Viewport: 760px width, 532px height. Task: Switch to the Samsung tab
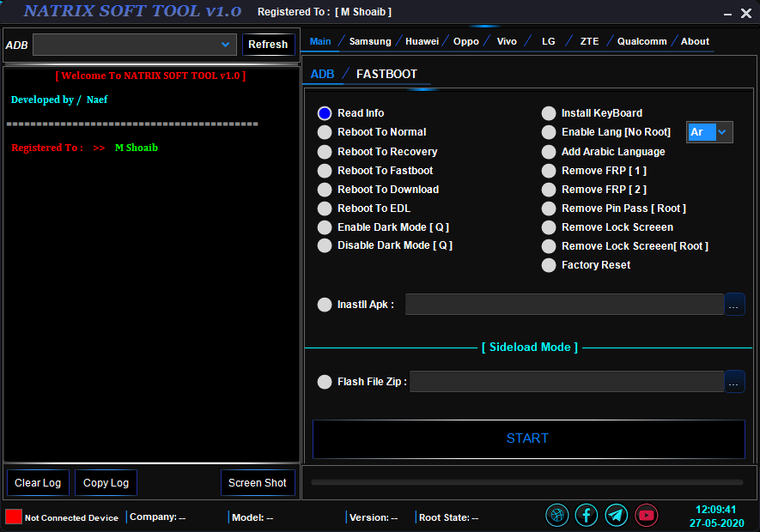click(x=370, y=41)
